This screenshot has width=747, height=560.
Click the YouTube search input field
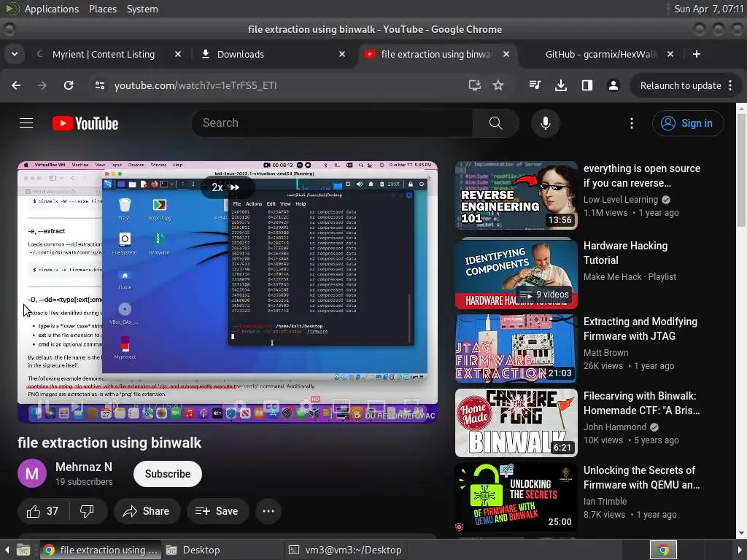[333, 122]
